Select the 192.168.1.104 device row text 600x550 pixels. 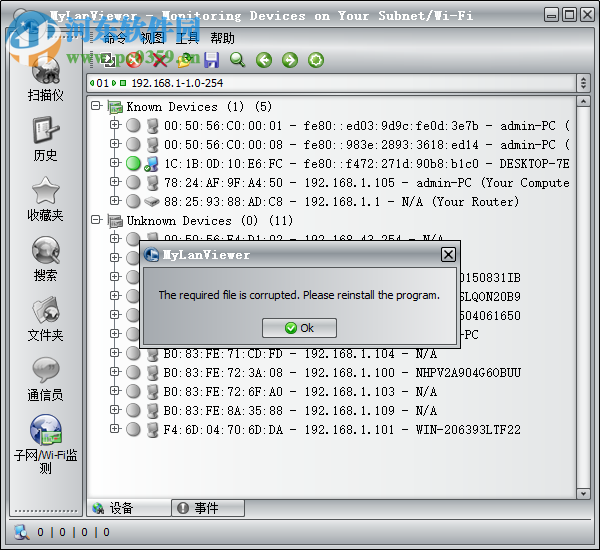pyautogui.click(x=300, y=354)
